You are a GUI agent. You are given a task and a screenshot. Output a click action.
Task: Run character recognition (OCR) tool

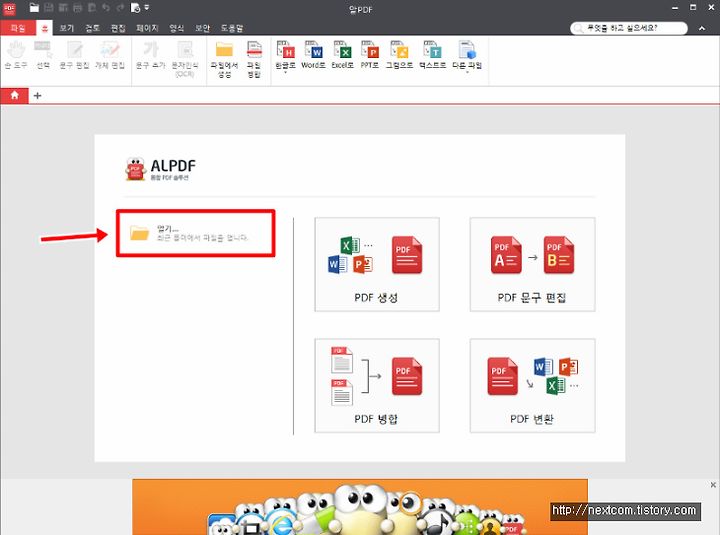[x=185, y=59]
